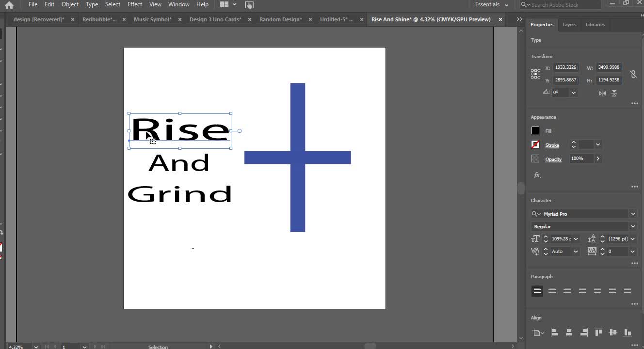Image resolution: width=644 pixels, height=349 pixels.
Task: Expand the font size dropdown
Action: pos(576,238)
